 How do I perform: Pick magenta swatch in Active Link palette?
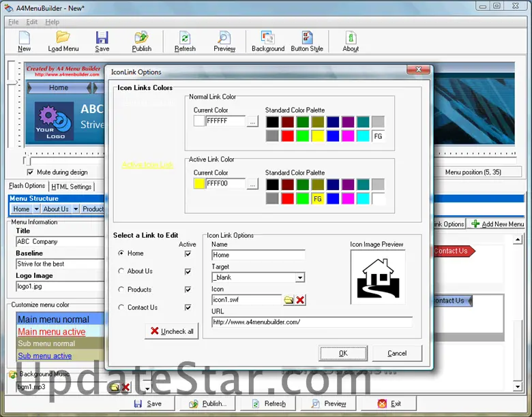(x=348, y=199)
